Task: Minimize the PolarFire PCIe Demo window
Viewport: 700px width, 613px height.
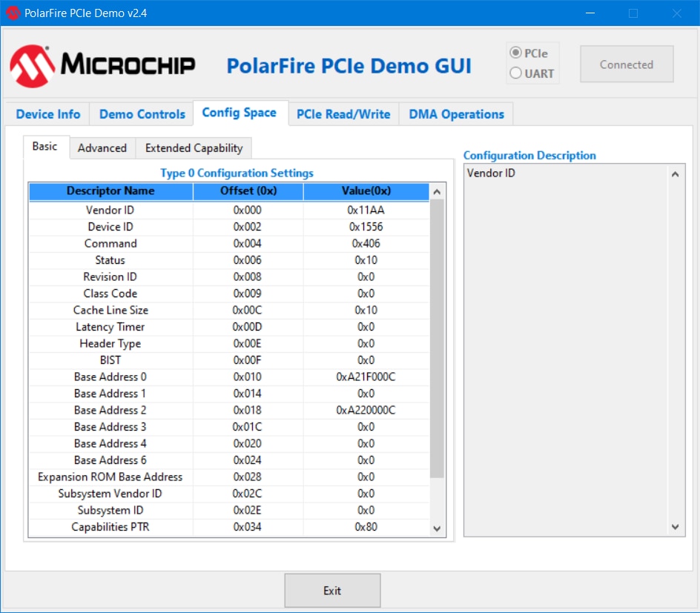Action: coord(590,13)
